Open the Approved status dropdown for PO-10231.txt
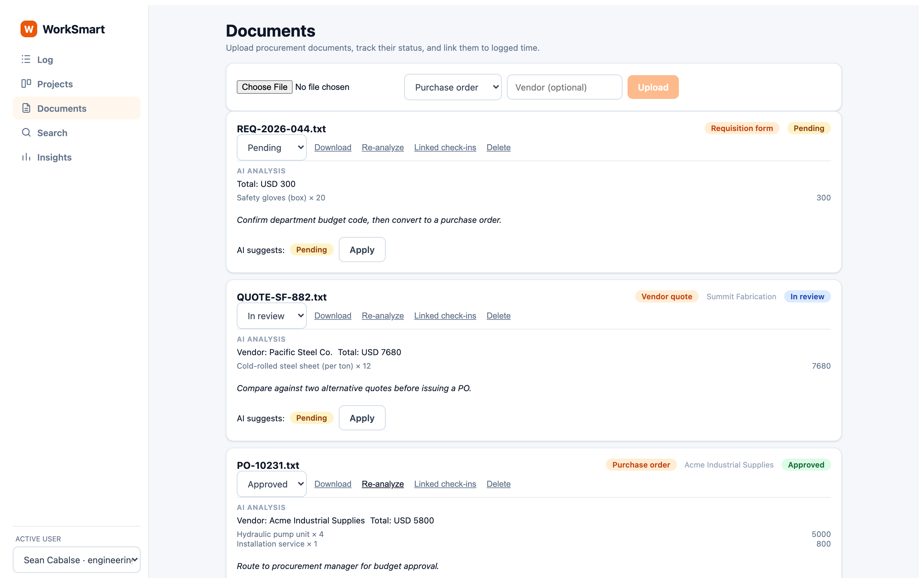 [271, 484]
